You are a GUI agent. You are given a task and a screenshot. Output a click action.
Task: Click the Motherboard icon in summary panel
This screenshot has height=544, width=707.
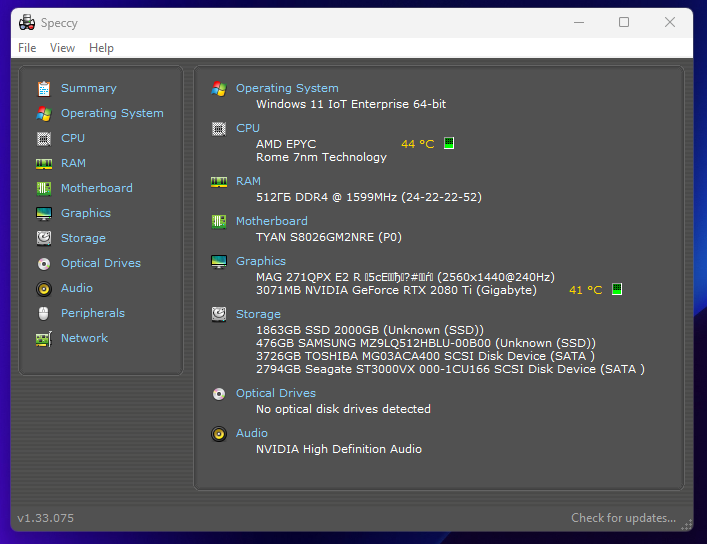tap(219, 221)
